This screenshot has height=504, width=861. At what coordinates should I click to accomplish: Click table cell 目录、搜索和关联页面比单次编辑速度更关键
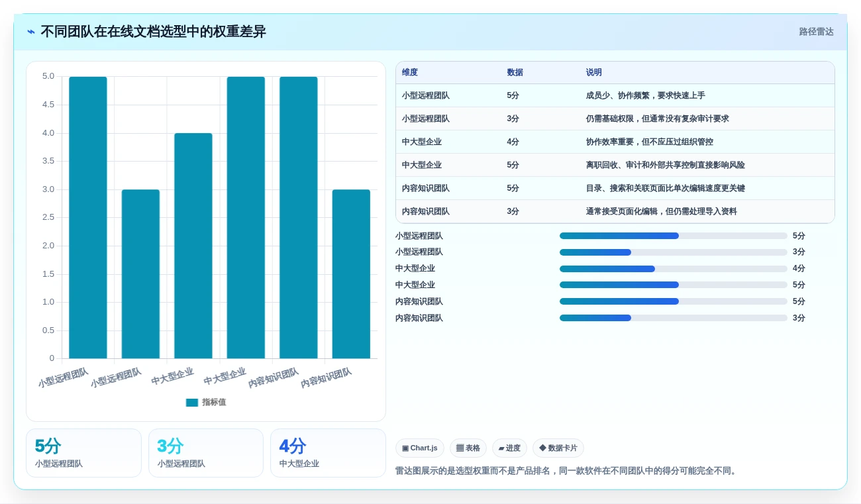pyautogui.click(x=666, y=188)
